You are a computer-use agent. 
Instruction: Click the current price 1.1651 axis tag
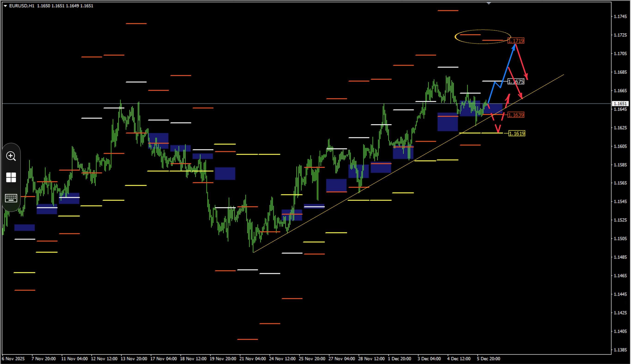coord(620,104)
